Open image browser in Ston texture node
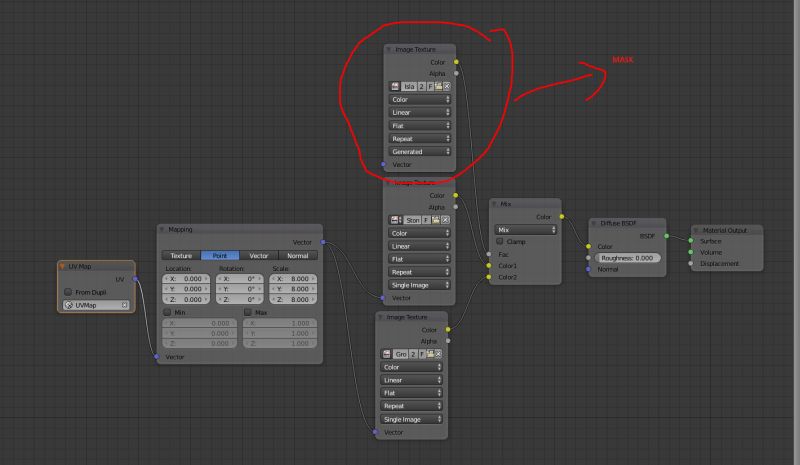 pyautogui.click(x=395, y=220)
